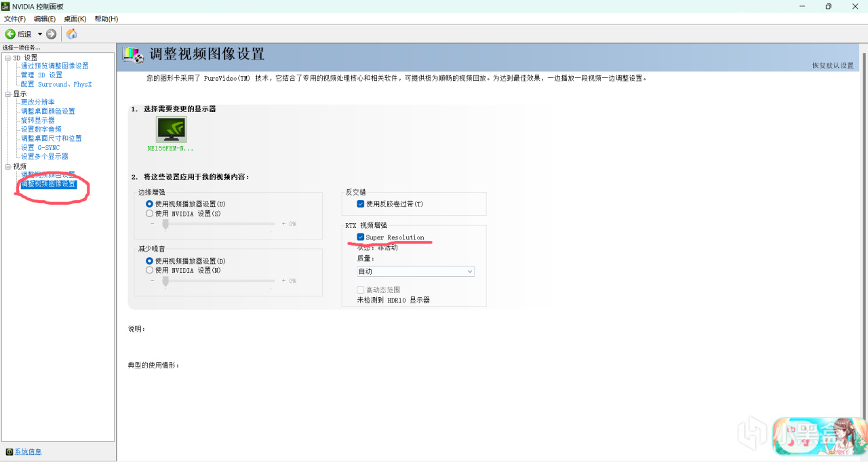868x462 pixels.
Task: Click the system information icon at bottom left
Action: point(9,452)
